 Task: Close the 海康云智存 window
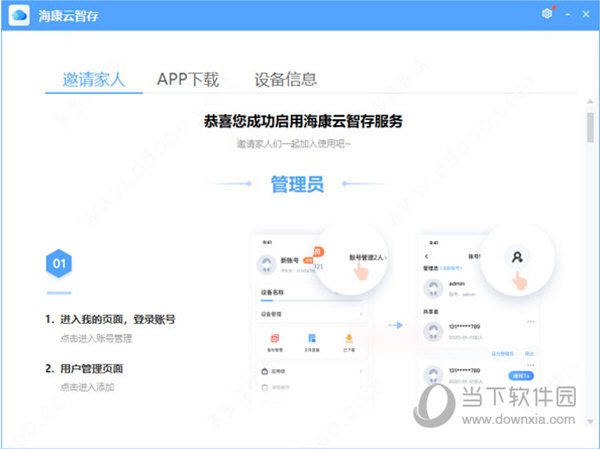(x=586, y=14)
